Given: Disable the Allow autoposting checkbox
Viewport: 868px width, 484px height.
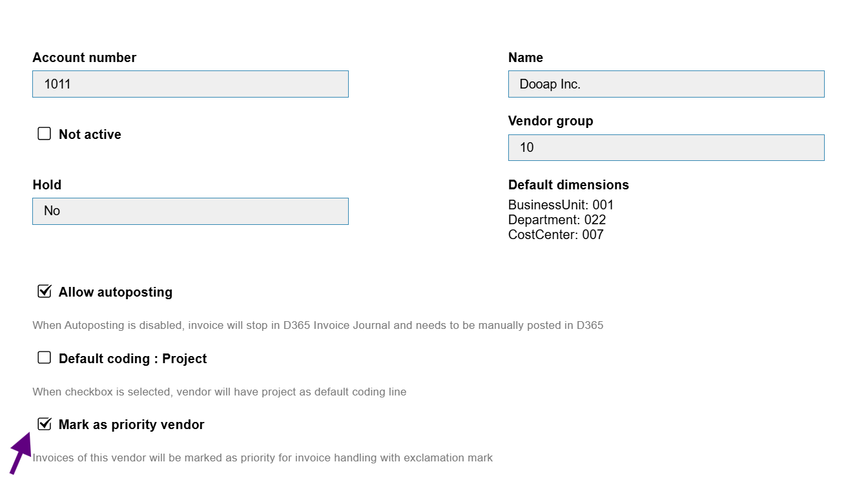Looking at the screenshot, I should (x=44, y=291).
